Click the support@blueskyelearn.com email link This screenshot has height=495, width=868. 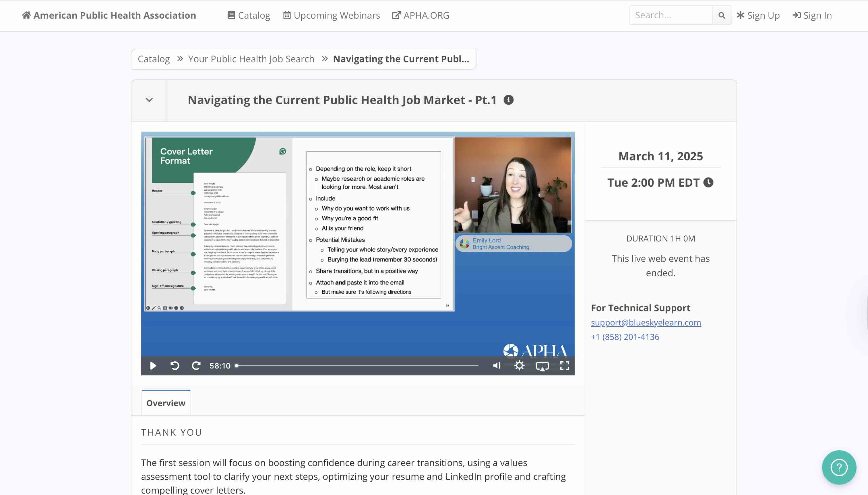[646, 322]
